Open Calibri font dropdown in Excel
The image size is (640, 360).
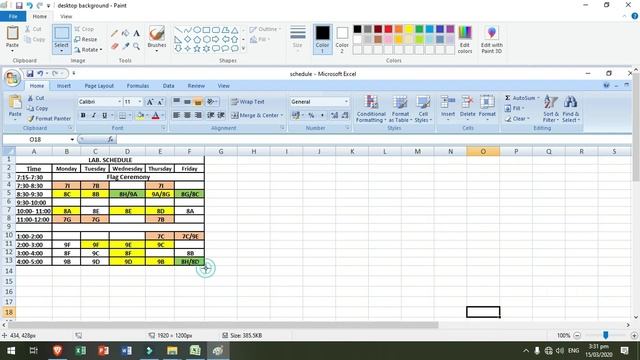pos(119,102)
